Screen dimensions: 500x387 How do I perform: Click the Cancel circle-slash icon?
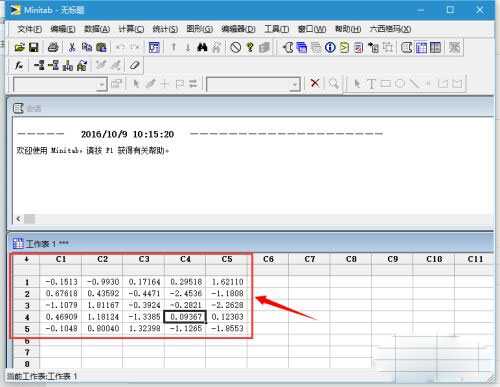click(236, 47)
